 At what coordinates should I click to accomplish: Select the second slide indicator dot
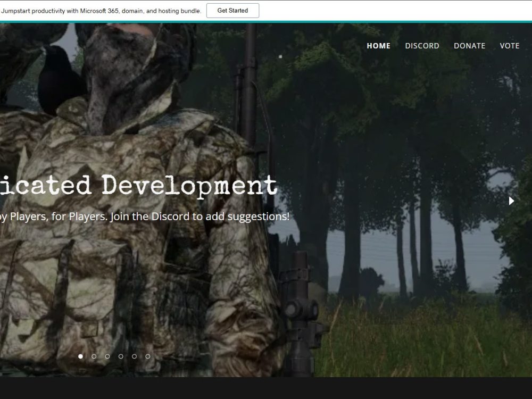(94, 356)
